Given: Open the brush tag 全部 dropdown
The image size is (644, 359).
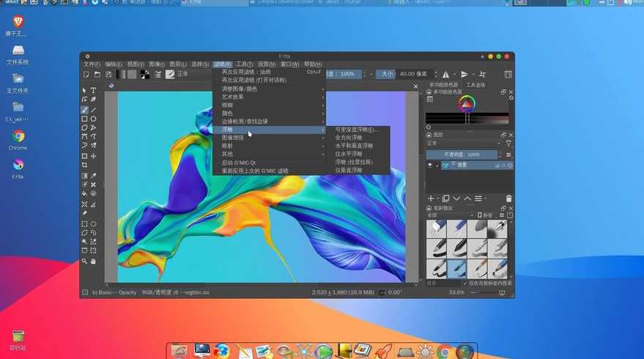Looking at the screenshot, I should 450,215.
